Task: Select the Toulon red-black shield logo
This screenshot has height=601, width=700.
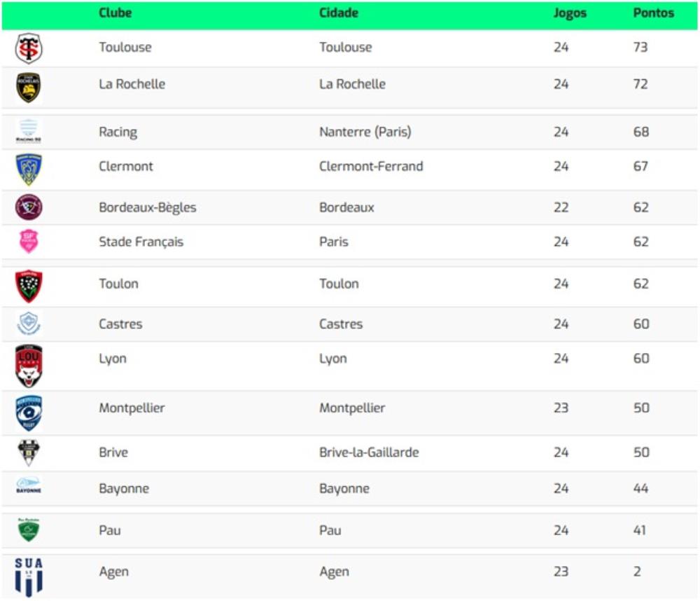Action: tap(29, 286)
